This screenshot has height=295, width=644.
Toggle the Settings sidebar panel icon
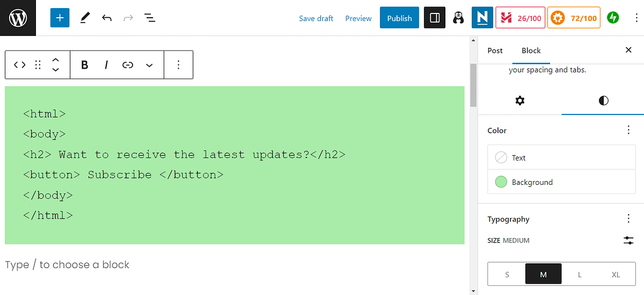pyautogui.click(x=435, y=18)
